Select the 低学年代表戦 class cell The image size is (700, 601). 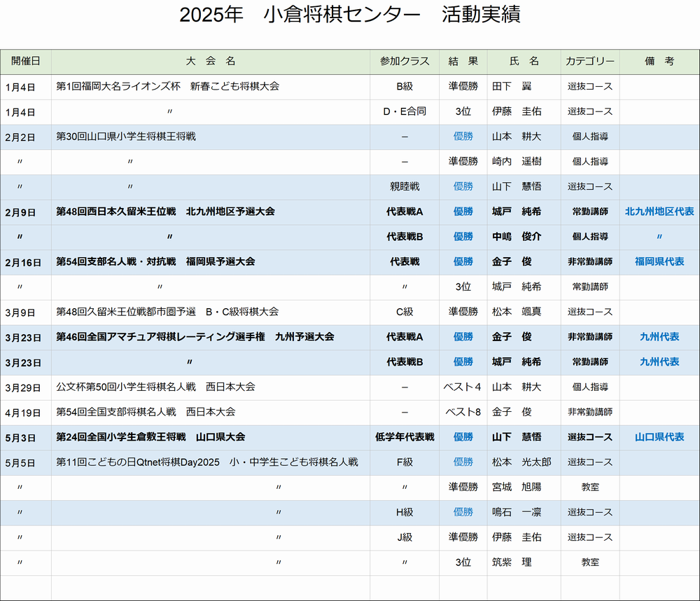pyautogui.click(x=405, y=437)
